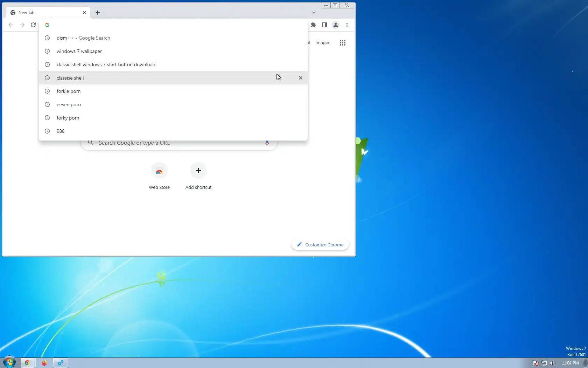This screenshot has width=588, height=368.
Task: Expand the tab search chevron
Action: [x=314, y=13]
